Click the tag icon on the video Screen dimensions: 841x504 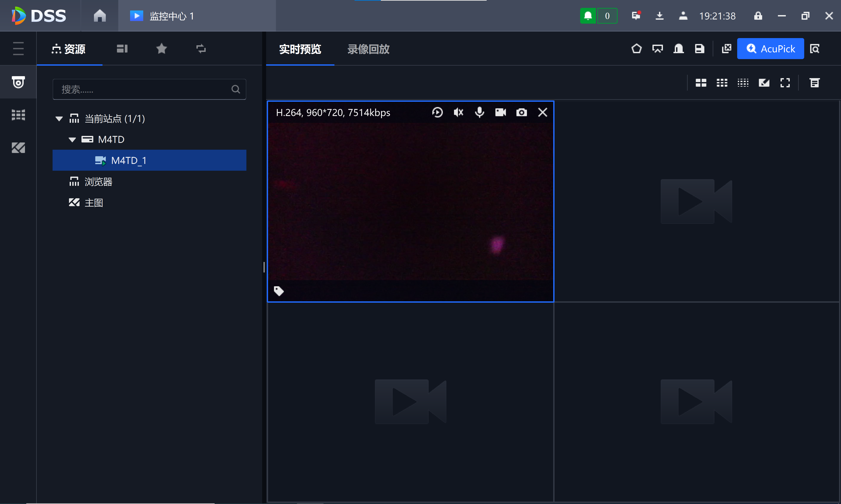279,291
